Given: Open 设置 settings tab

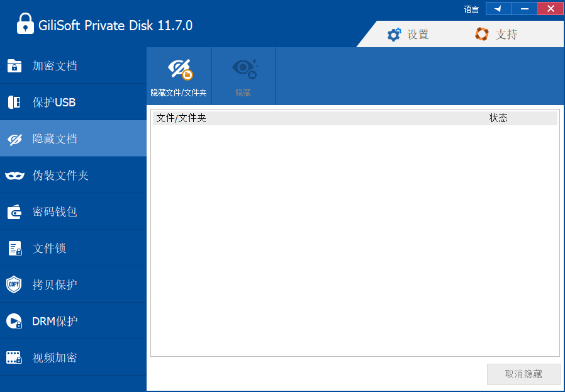Looking at the screenshot, I should tap(408, 35).
